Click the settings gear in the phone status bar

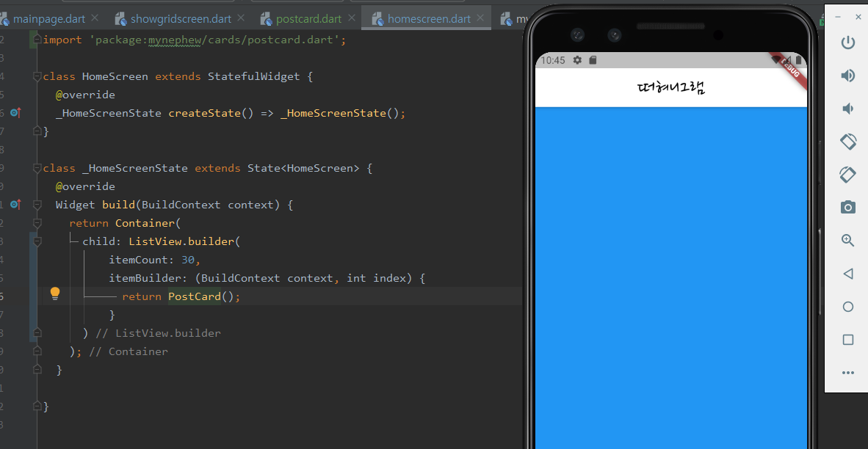coord(577,59)
